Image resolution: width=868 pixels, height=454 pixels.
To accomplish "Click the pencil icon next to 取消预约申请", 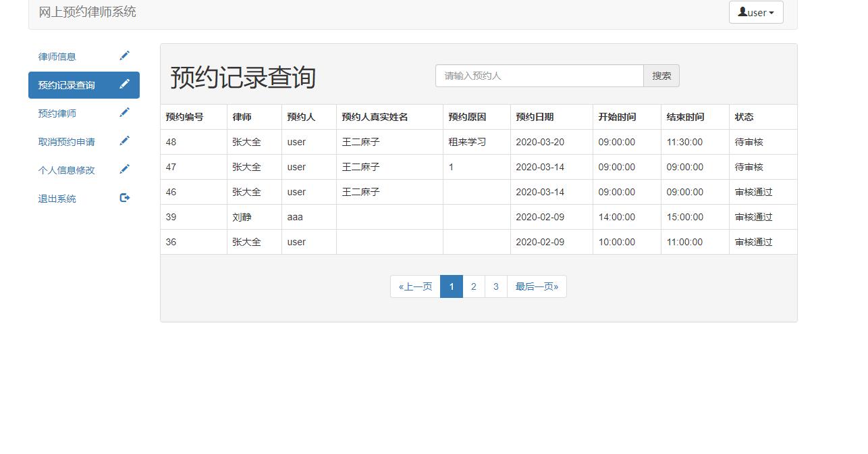I will click(x=124, y=141).
